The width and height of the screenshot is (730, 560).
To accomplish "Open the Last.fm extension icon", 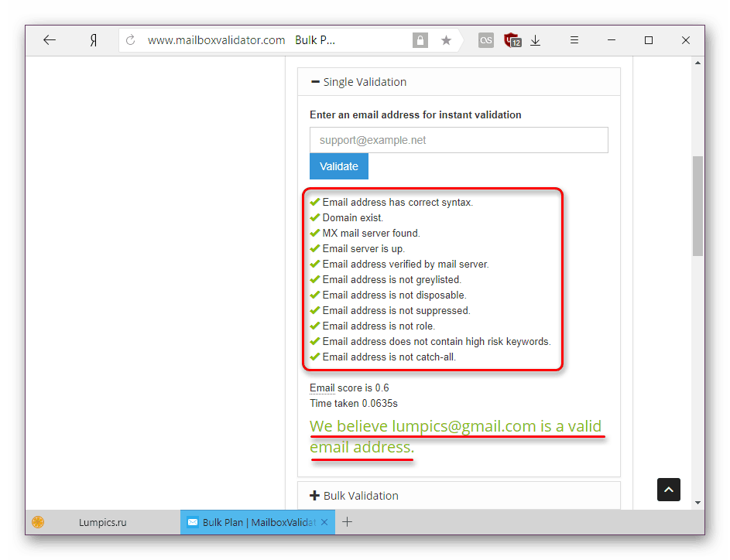I will [486, 40].
